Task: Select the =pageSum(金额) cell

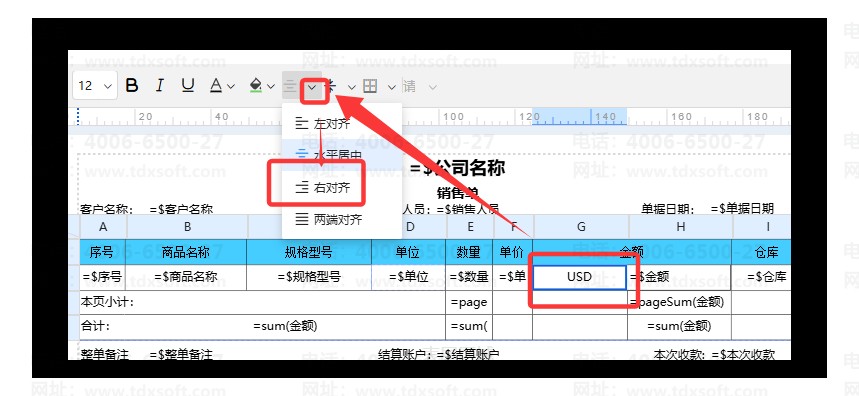Action: pyautogui.click(x=679, y=302)
